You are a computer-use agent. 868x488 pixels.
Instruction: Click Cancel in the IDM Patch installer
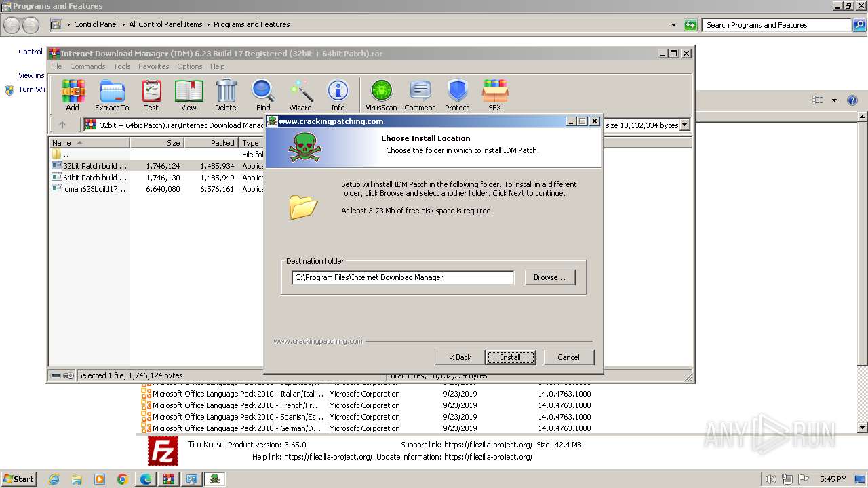coord(568,357)
